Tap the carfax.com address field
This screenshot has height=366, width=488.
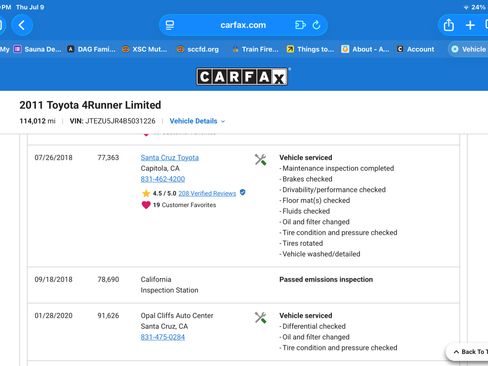point(243,25)
